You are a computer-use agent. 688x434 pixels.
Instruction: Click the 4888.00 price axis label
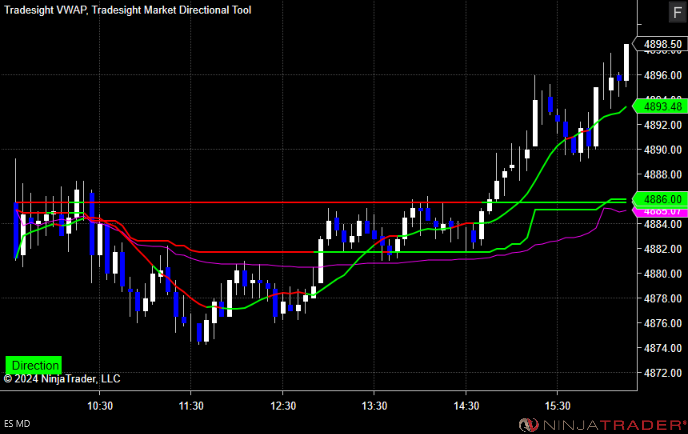click(663, 175)
